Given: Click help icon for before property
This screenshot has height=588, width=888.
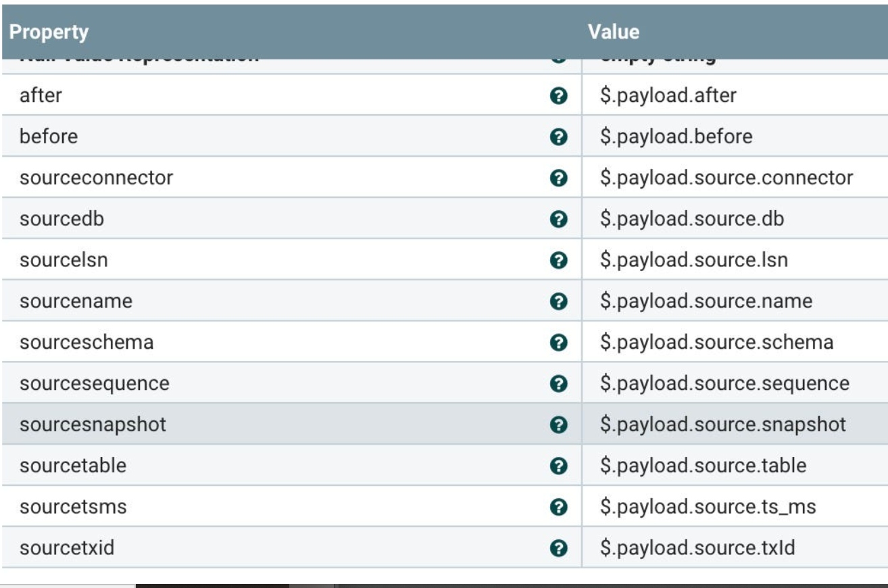Looking at the screenshot, I should click(x=558, y=137).
